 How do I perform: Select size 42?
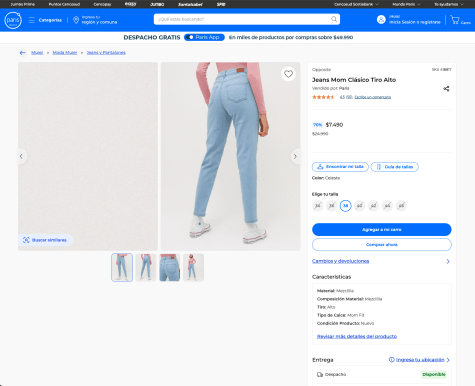(x=373, y=206)
